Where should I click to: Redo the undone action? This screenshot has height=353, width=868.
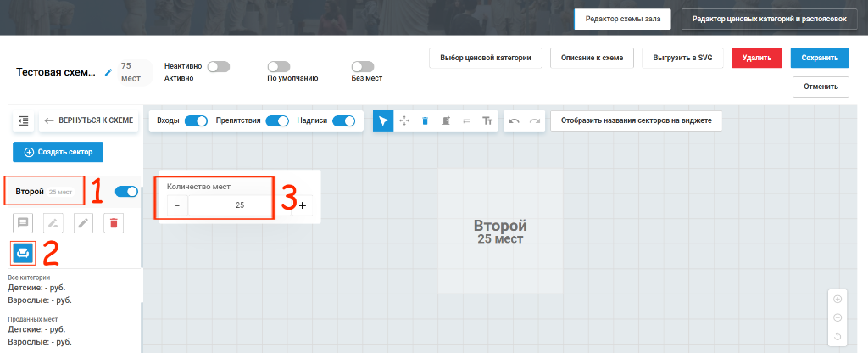(534, 120)
